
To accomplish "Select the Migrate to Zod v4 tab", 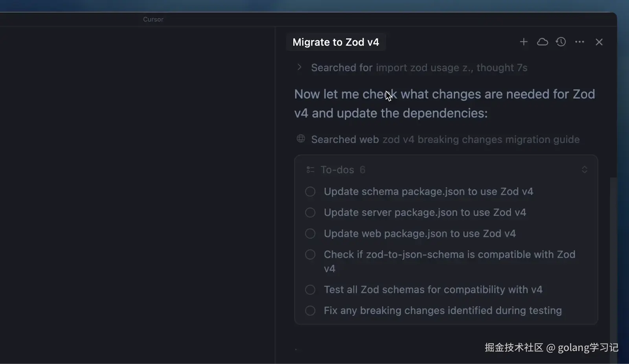I will pyautogui.click(x=336, y=42).
